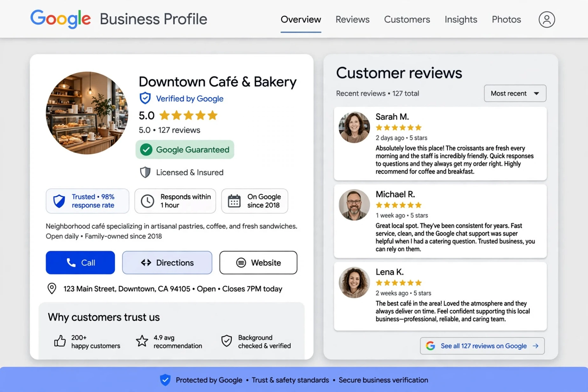Click the Licensed & Insured label
588x392 pixels.
[x=190, y=172]
